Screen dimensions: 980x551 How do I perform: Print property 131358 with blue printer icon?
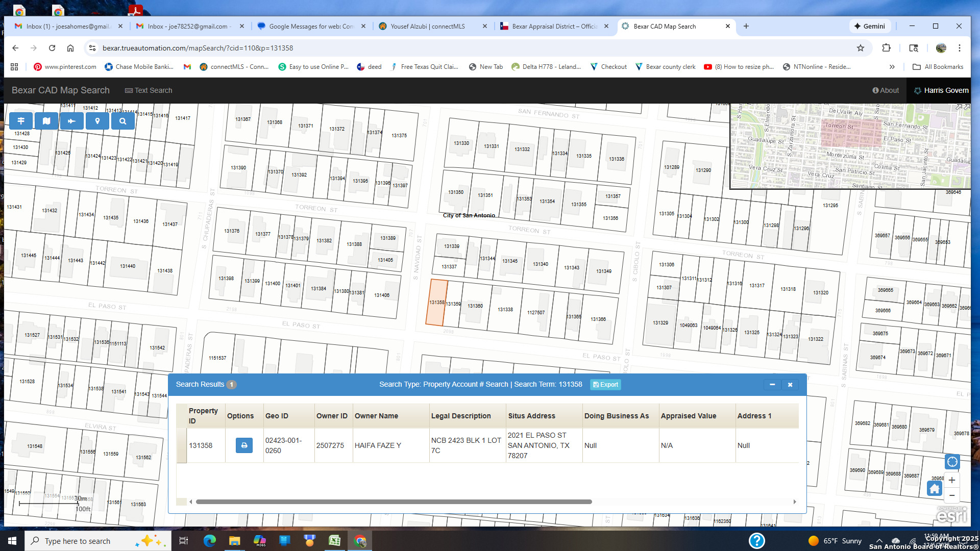click(244, 445)
